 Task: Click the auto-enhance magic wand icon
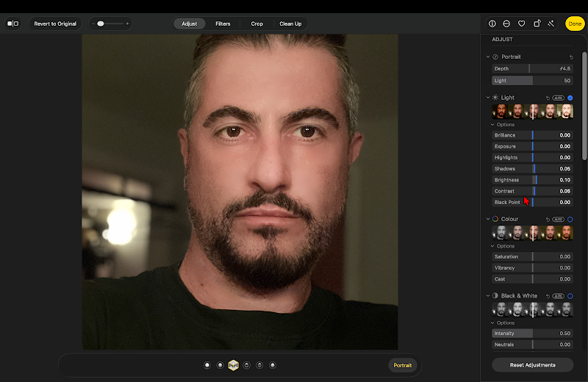point(551,24)
